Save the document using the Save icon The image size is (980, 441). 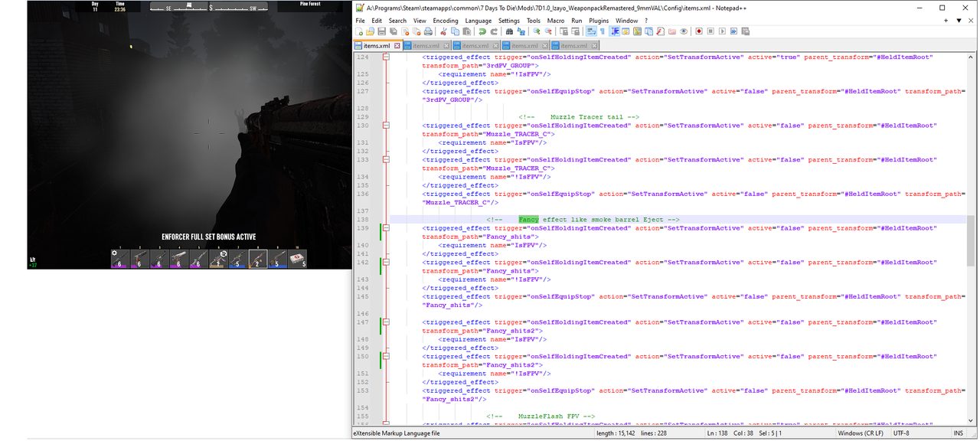381,31
